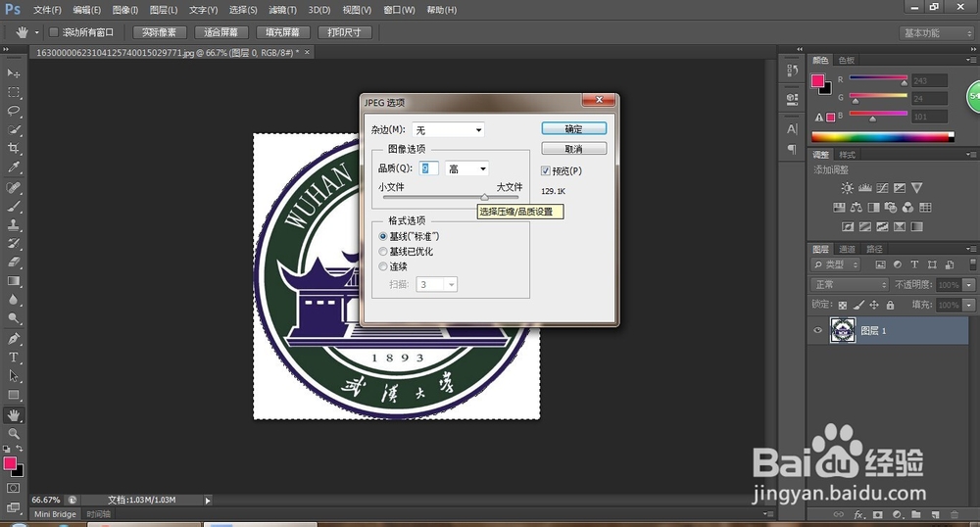The height and width of the screenshot is (527, 980).
Task: Select Baseline Standard radio option
Action: pyautogui.click(x=383, y=237)
